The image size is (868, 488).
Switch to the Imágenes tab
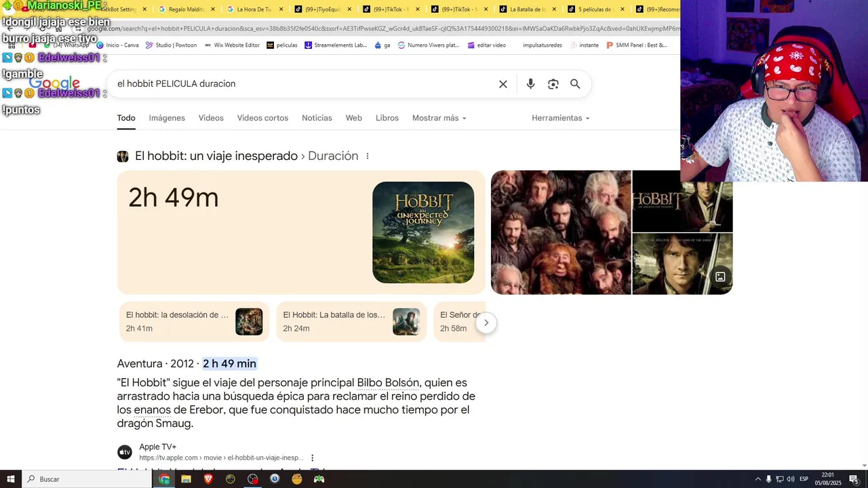(x=167, y=118)
